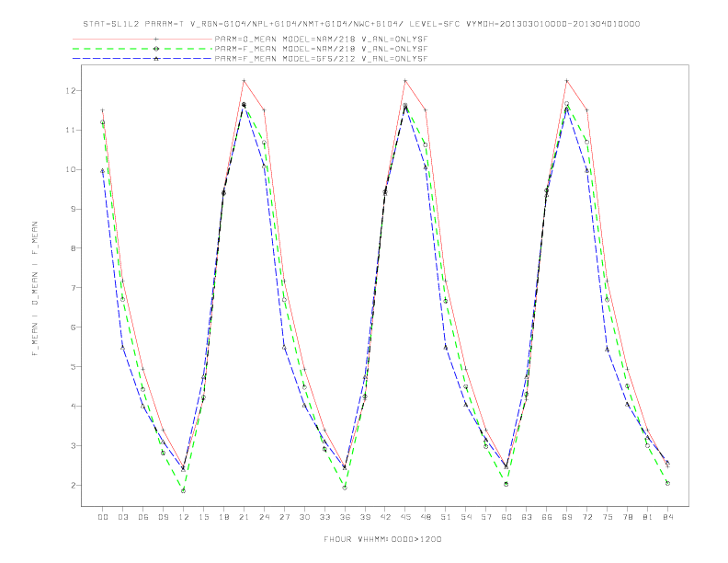Click x-axis forecast hour label 00

103,517
